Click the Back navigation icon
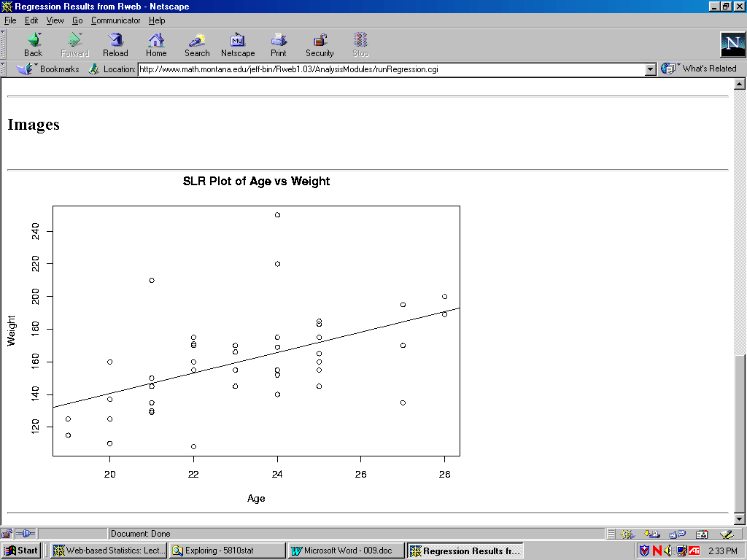The image size is (747, 560). [33, 44]
